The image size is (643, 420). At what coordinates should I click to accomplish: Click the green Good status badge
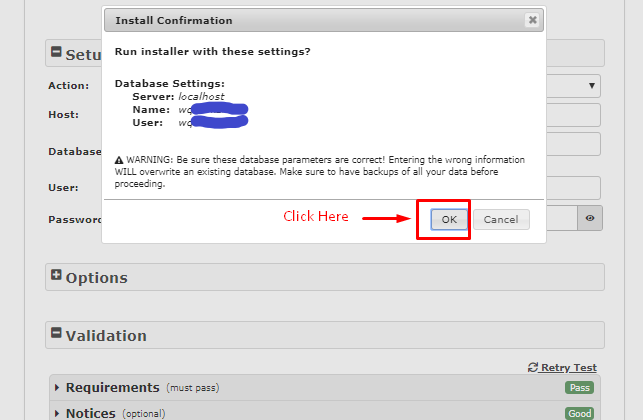pyautogui.click(x=579, y=413)
